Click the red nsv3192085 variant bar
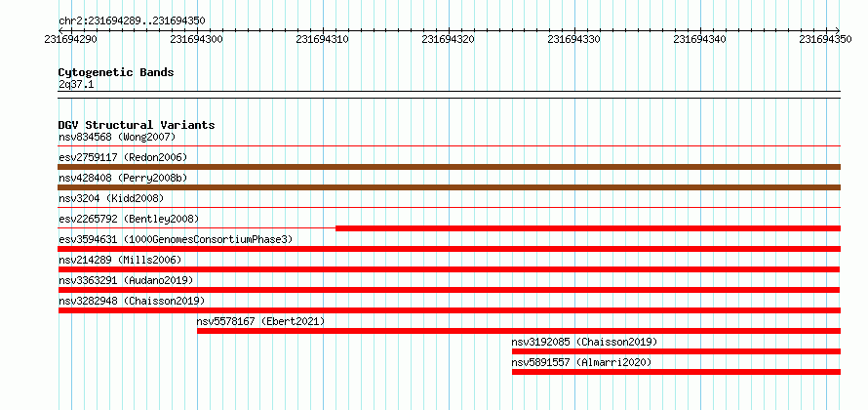Screen dimensions: 868x410 (x=676, y=351)
